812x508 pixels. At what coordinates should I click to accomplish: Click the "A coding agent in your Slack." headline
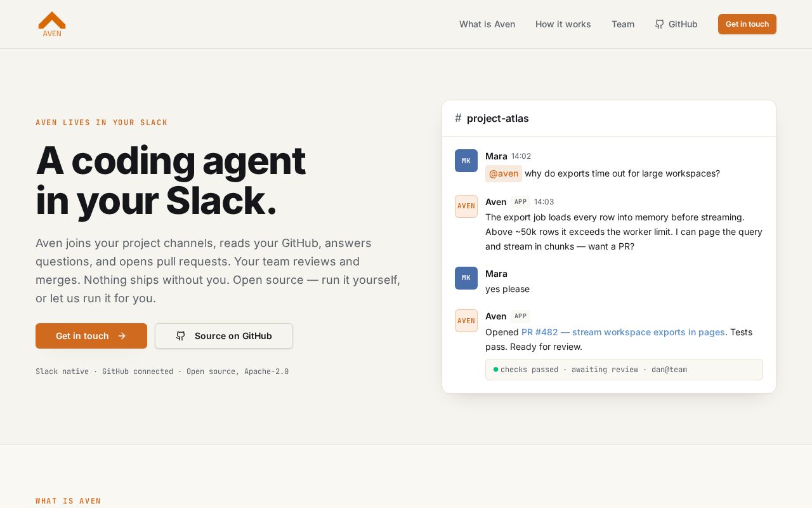pos(171,180)
